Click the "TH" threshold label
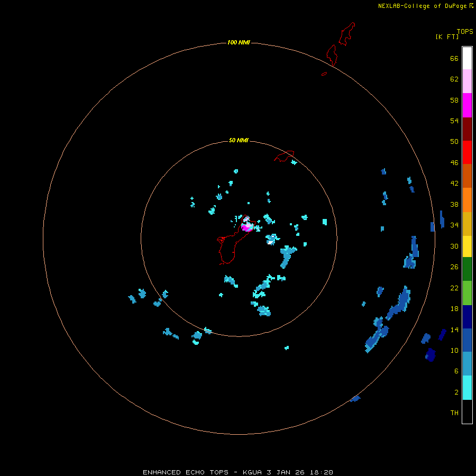The width and height of the screenshot is (476, 476). coord(454,413)
